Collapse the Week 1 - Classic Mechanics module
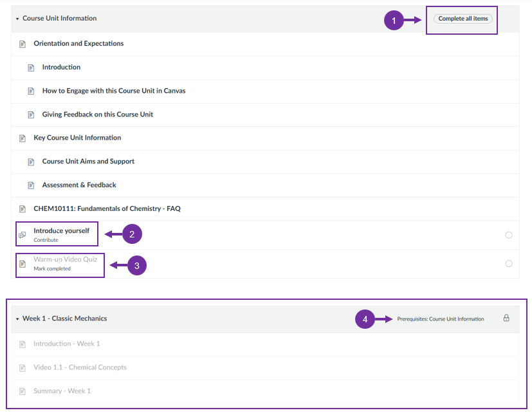Image resolution: width=532 pixels, height=415 pixels. 17,319
